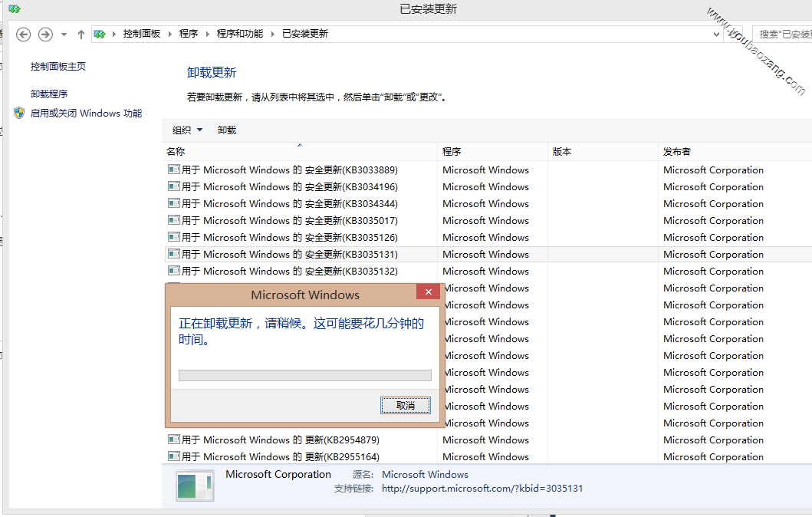Close the Microsoft Windows uninstall dialog
812x517 pixels.
[429, 291]
